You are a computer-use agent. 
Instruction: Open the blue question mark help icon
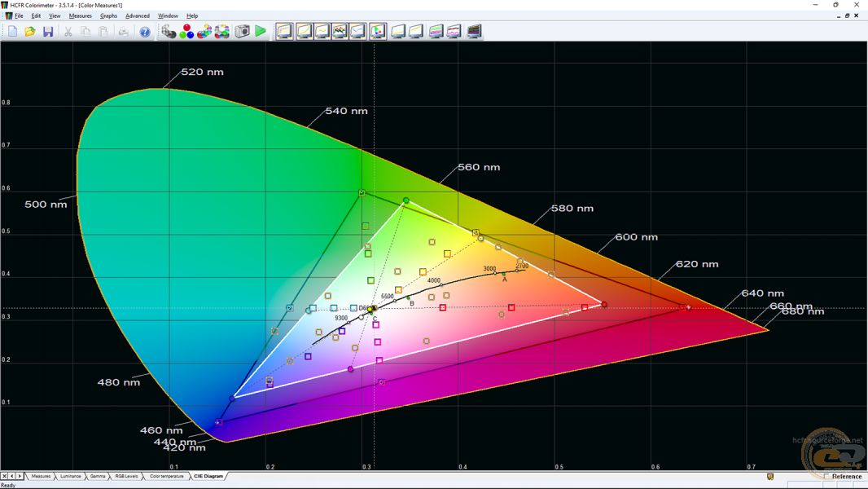point(144,32)
